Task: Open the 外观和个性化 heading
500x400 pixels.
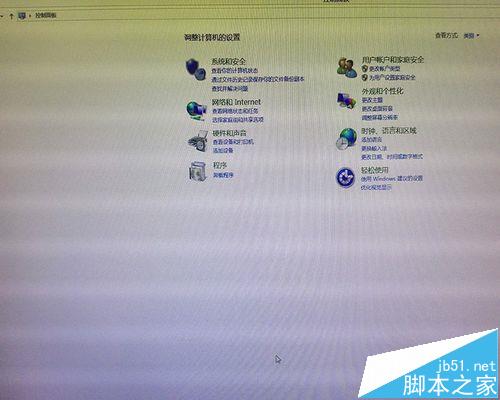Action: (x=383, y=91)
